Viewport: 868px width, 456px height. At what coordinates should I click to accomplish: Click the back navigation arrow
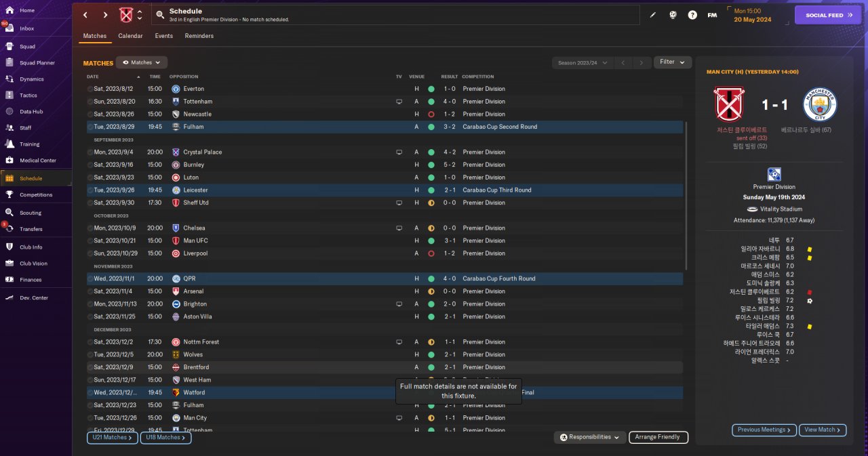tap(85, 15)
